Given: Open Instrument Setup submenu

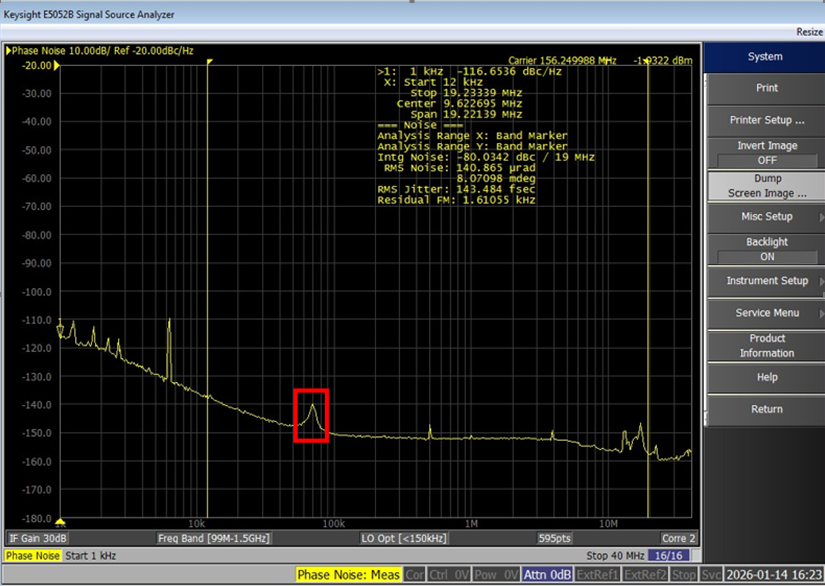Looking at the screenshot, I should 766,281.
